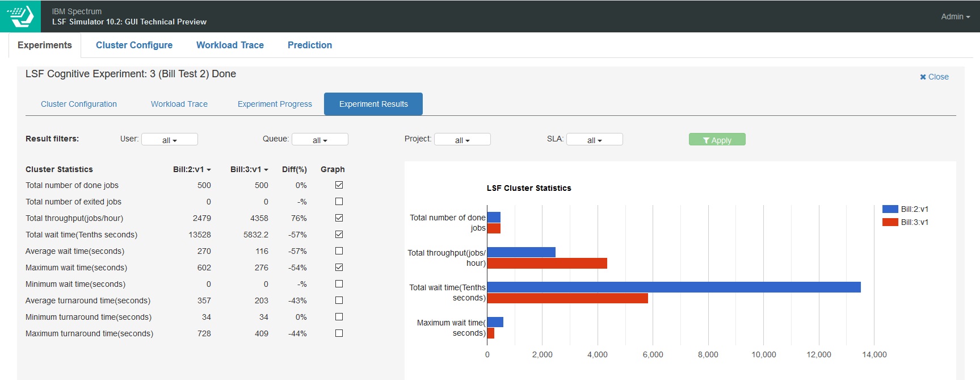
Task: Click the IBM Spectrum logo icon
Action: coord(20,16)
